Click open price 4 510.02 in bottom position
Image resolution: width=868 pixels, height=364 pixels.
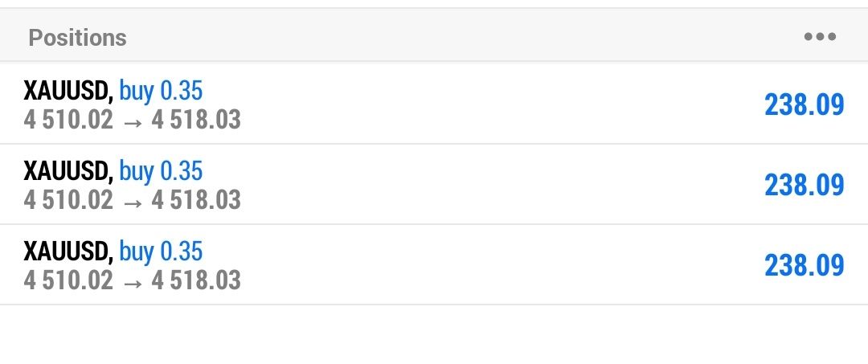click(x=68, y=280)
